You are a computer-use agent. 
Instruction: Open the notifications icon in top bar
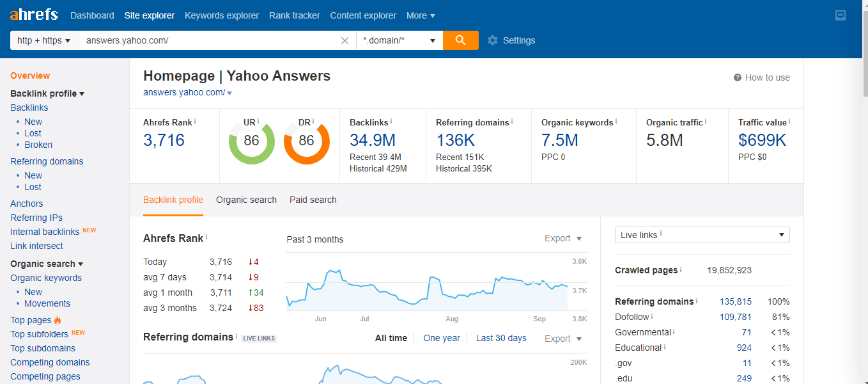[841, 15]
